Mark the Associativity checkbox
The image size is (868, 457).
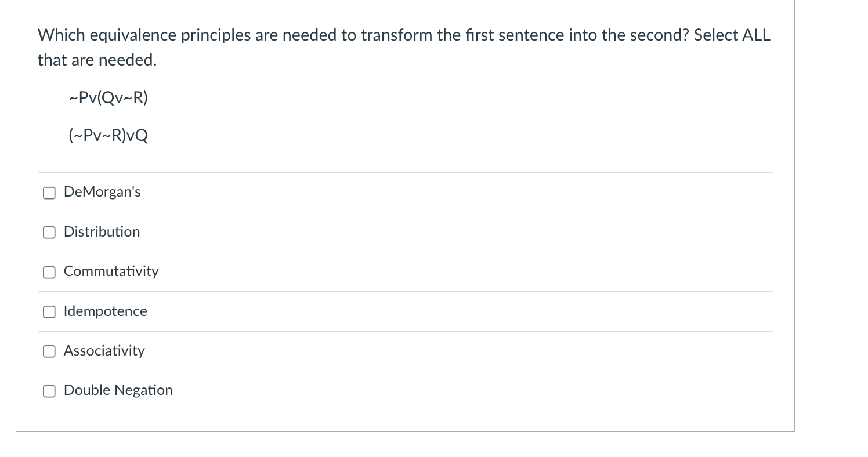coord(49,351)
